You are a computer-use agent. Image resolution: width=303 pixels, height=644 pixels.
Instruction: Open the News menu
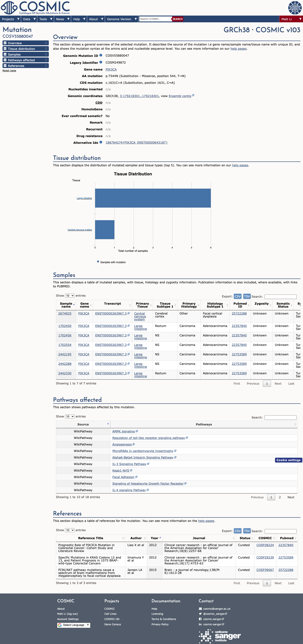pyautogui.click(x=62, y=19)
